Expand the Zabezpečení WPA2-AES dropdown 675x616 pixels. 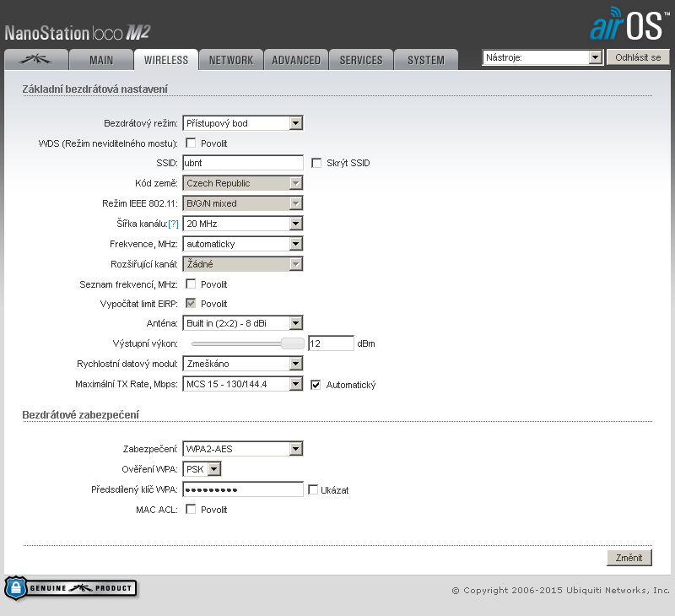[x=242, y=449]
